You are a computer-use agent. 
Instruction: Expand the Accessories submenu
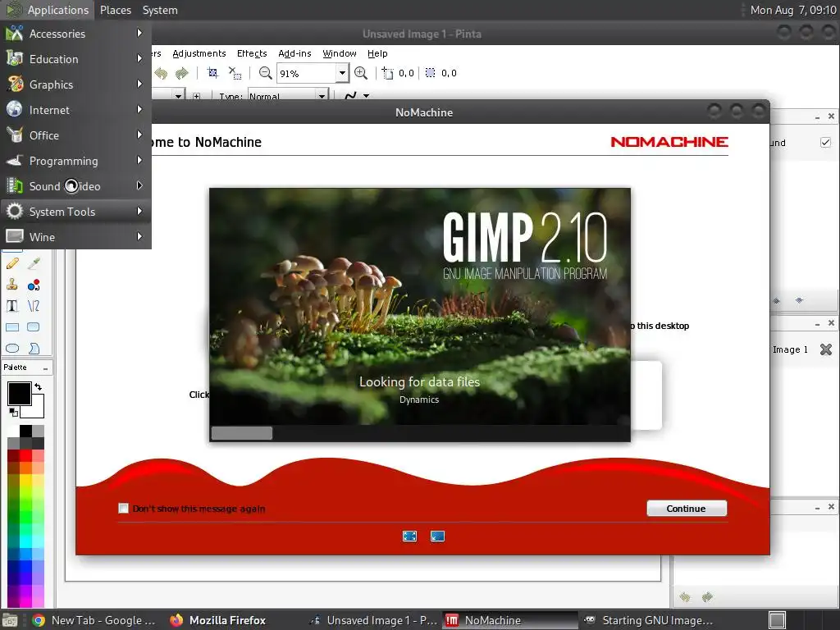point(75,34)
